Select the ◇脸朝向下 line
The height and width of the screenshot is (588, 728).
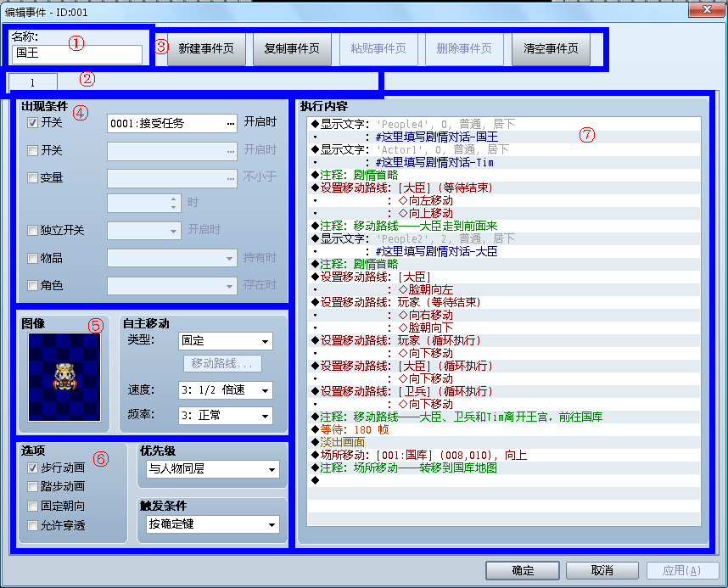504,328
